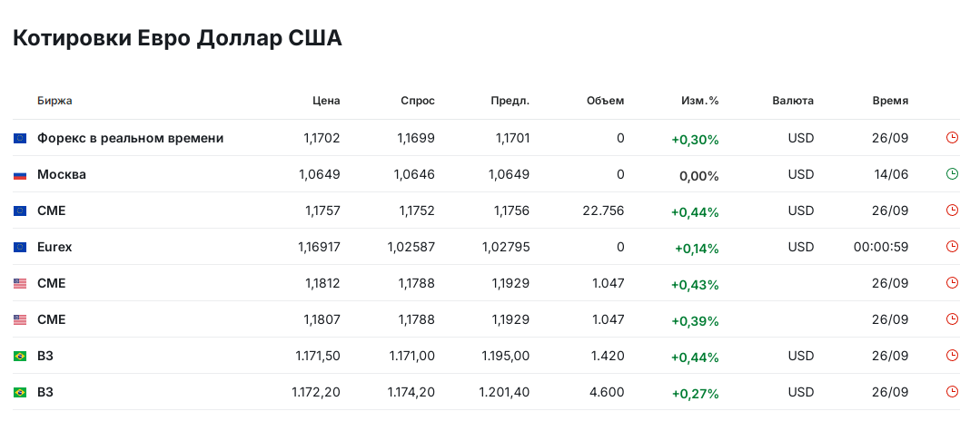Screen dimensions: 980x431
Task: Sort quotes by the Объем column header
Action: [605, 101]
